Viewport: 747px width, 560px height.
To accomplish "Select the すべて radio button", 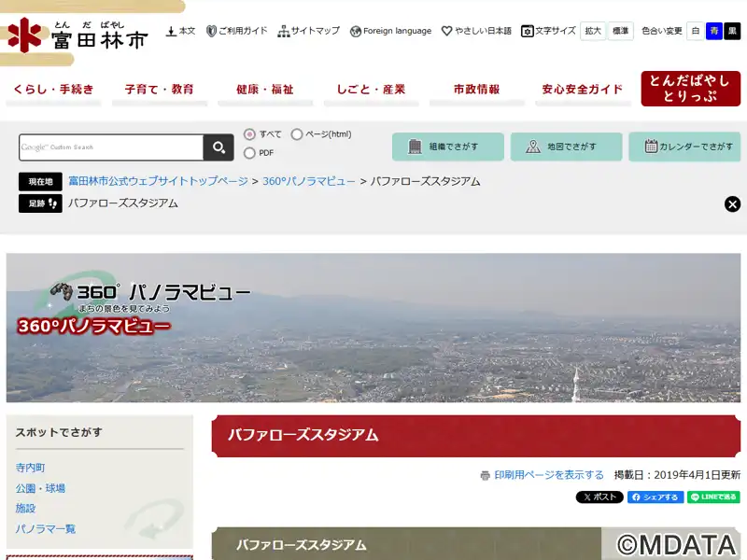I will pyautogui.click(x=249, y=134).
